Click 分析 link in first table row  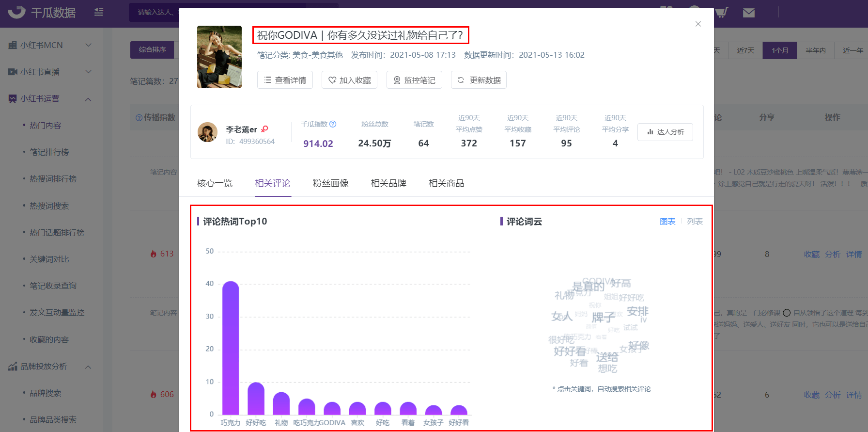(x=833, y=255)
